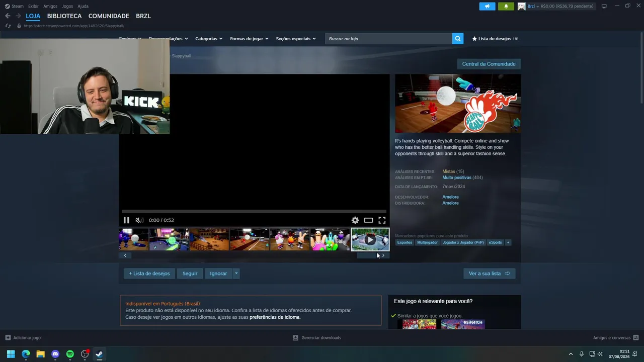Open the Steam announcements megaphone button

tap(487, 6)
